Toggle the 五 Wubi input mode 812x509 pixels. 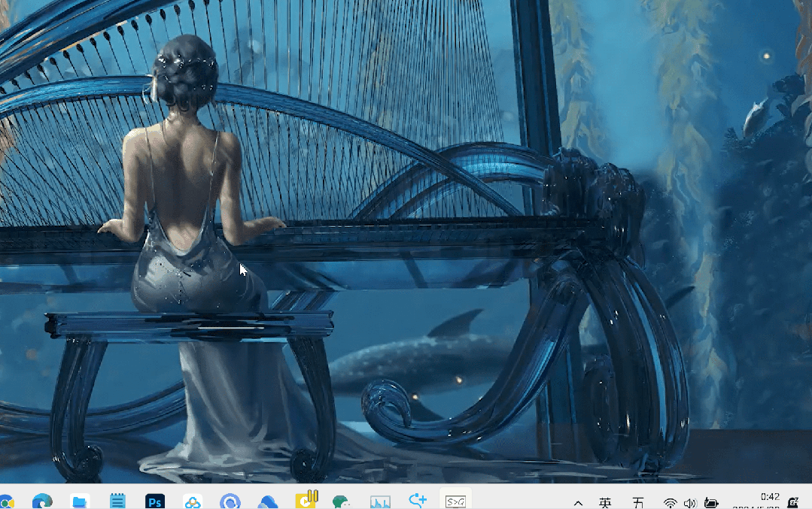tap(637, 502)
